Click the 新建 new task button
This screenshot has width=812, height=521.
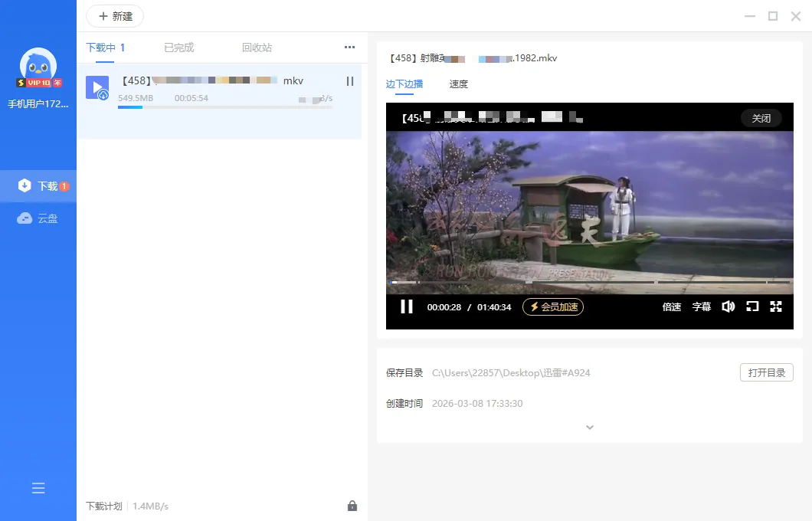115,16
